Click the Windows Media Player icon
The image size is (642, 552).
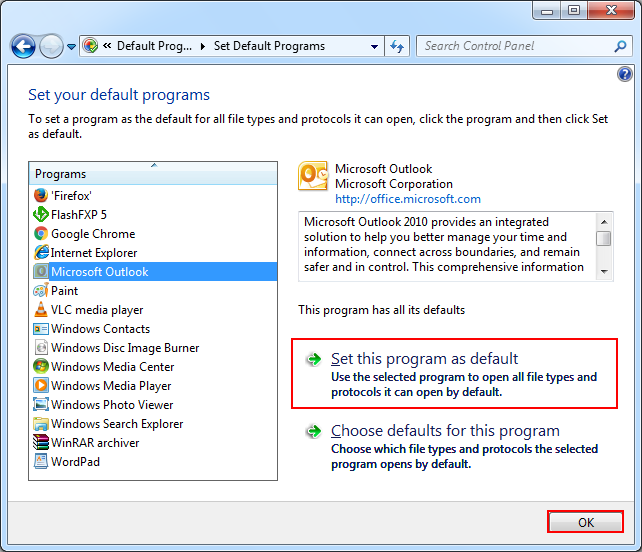(x=41, y=385)
